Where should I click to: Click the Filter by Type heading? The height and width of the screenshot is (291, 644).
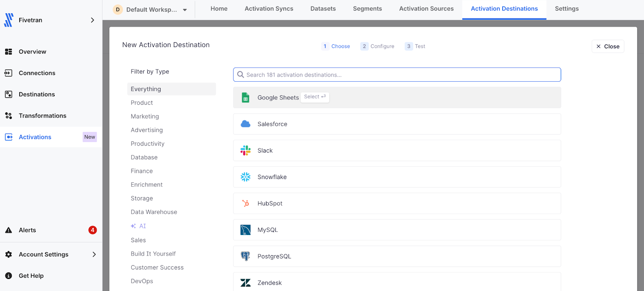click(x=150, y=72)
